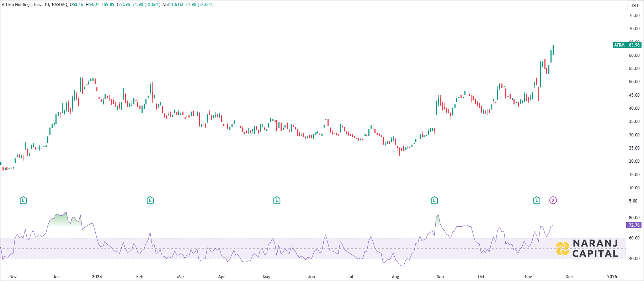Select the Sep label on time axis

(x=440, y=277)
